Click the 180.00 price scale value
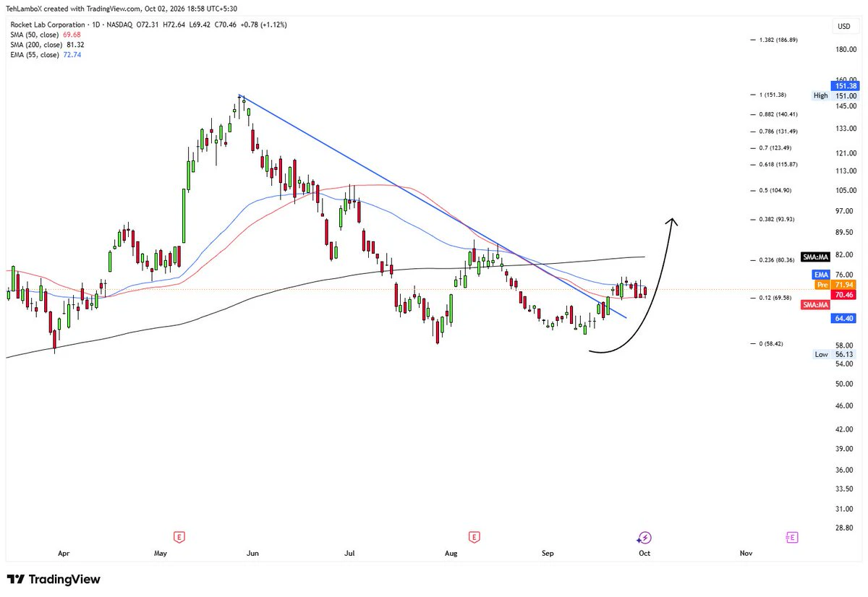Screen dimensions: 868x597 click(846, 50)
